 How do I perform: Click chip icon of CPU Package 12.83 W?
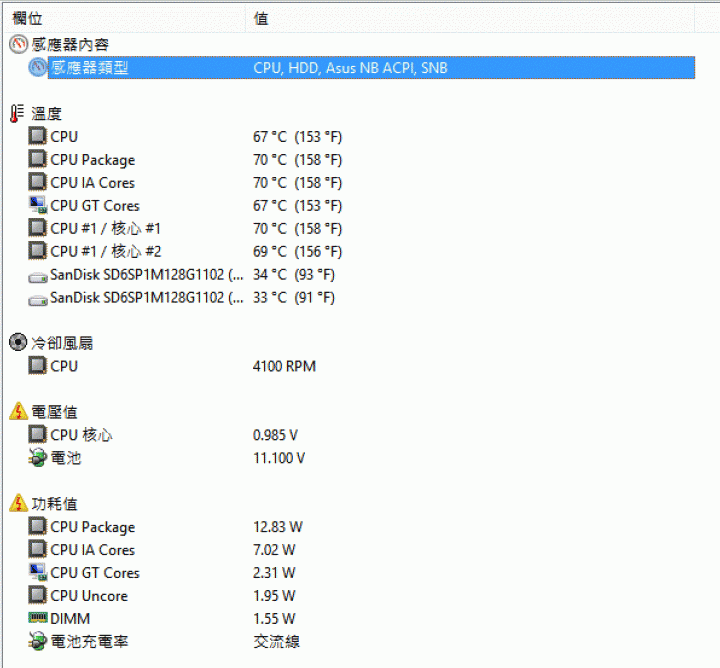point(37,526)
